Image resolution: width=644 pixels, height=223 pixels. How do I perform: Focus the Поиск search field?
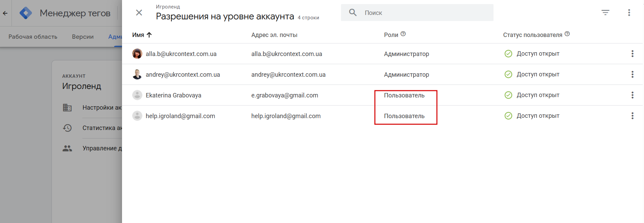417,13
